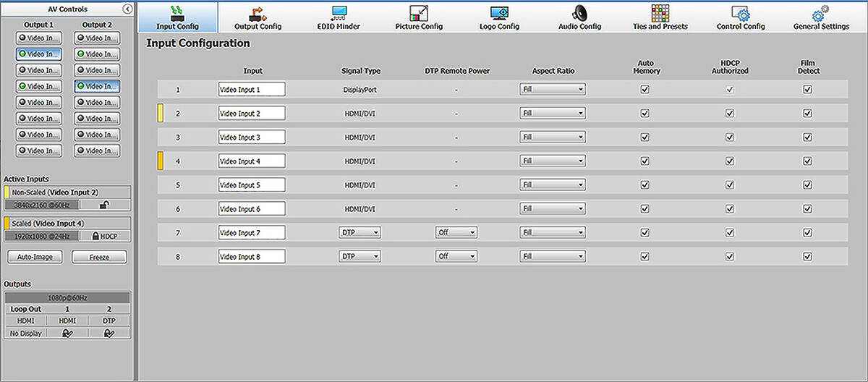Screen dimensions: 868x382
Task: Toggle Film Detect for Video Input 1
Action: pos(807,90)
